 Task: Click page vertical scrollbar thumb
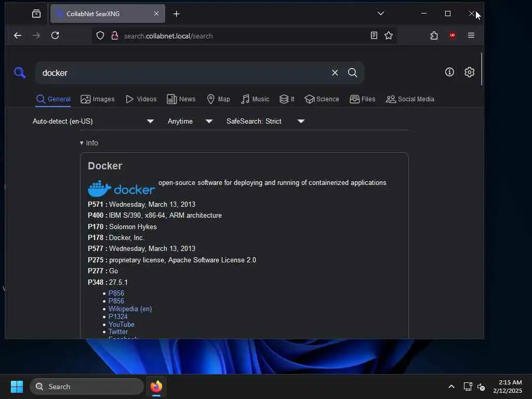point(482,69)
